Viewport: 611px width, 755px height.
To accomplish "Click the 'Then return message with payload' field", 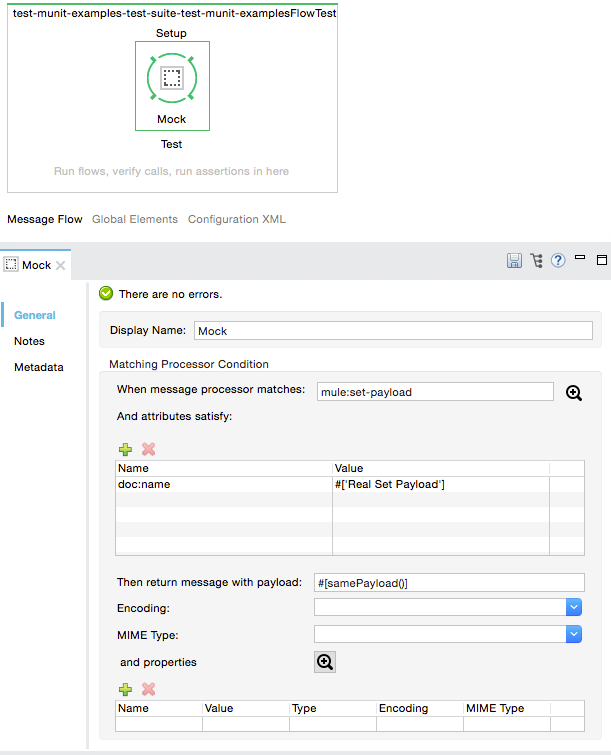I will (448, 582).
